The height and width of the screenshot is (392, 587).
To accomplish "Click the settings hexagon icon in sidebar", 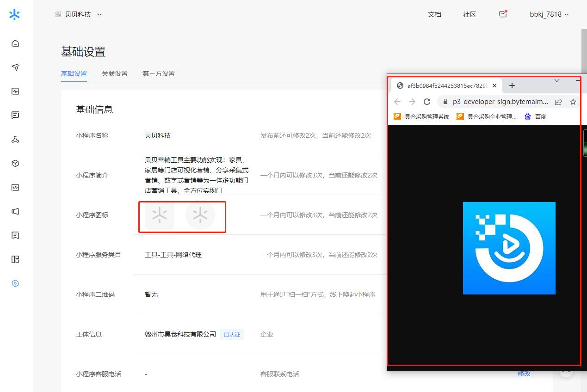I will [x=15, y=283].
